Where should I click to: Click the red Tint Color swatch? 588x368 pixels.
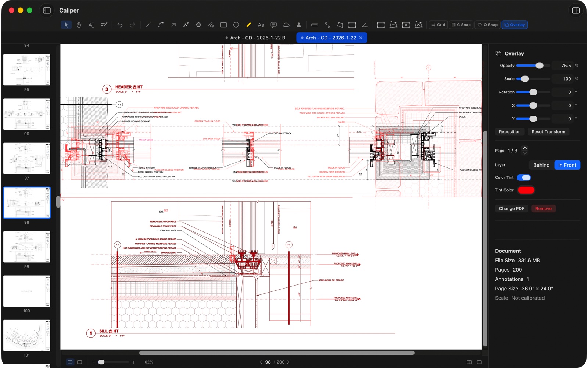click(x=526, y=190)
